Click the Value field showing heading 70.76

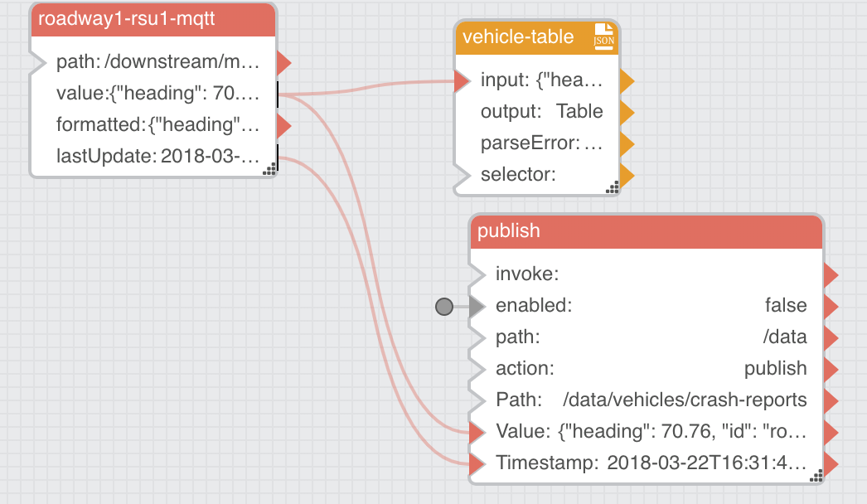[x=682, y=432]
